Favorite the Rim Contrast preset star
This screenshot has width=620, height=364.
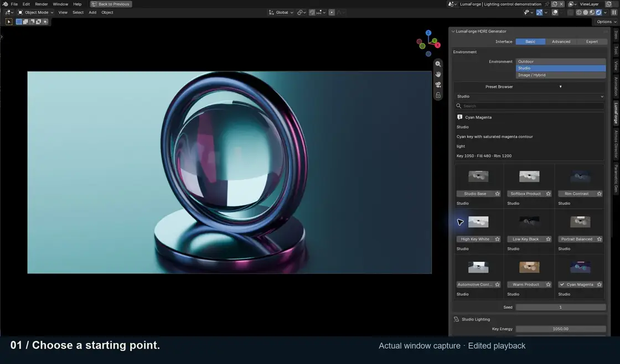click(599, 194)
